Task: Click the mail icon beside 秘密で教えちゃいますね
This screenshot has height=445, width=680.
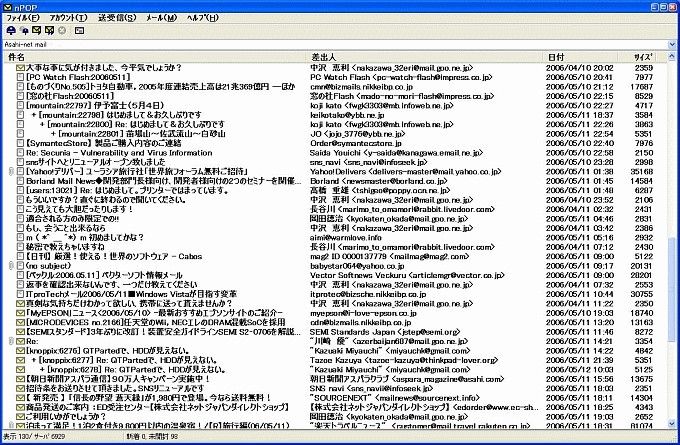Action: pyautogui.click(x=20, y=247)
